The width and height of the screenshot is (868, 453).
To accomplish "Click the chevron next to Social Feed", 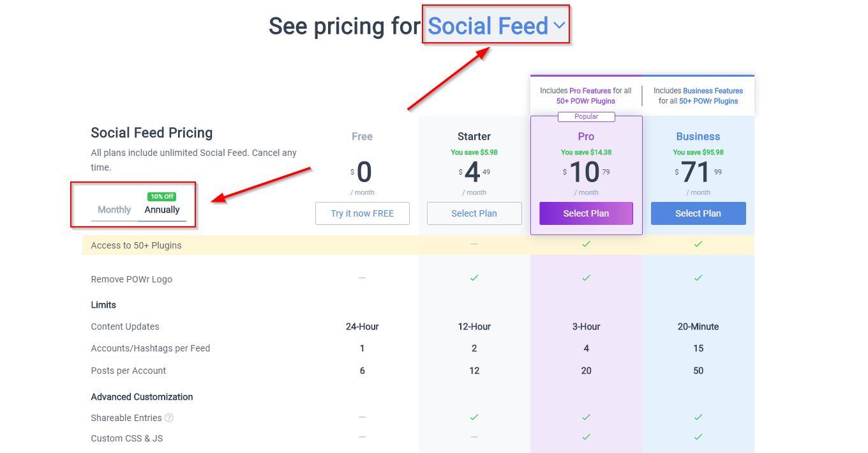I will (x=559, y=26).
